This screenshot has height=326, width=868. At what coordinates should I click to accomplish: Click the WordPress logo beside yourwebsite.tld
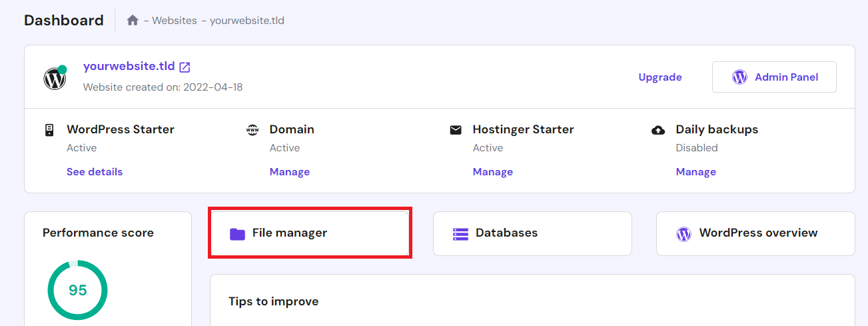(x=55, y=79)
